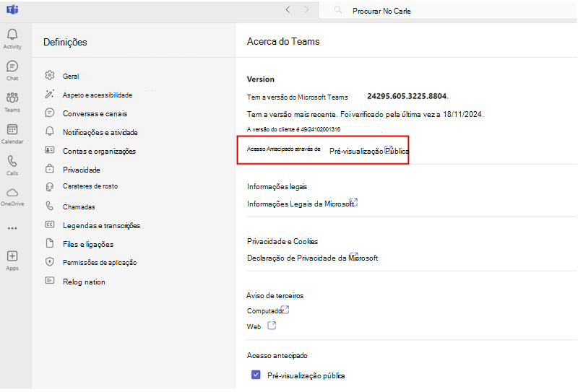Image resolution: width=578 pixels, height=392 pixels.
Task: Open the Apps plus icon in sidebar
Action: pos(12,256)
